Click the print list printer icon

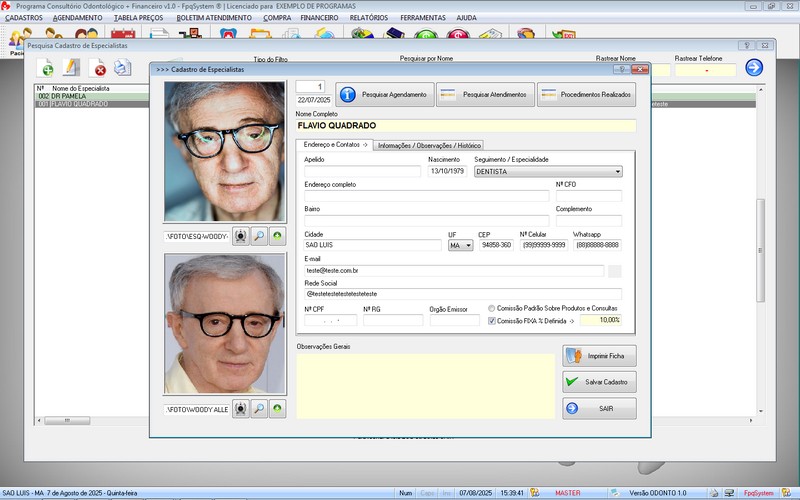point(122,68)
